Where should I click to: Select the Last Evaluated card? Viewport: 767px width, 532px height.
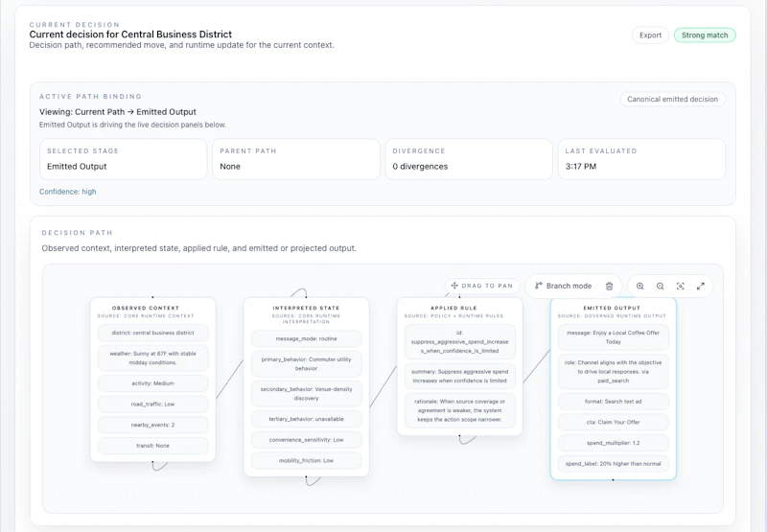pos(641,159)
